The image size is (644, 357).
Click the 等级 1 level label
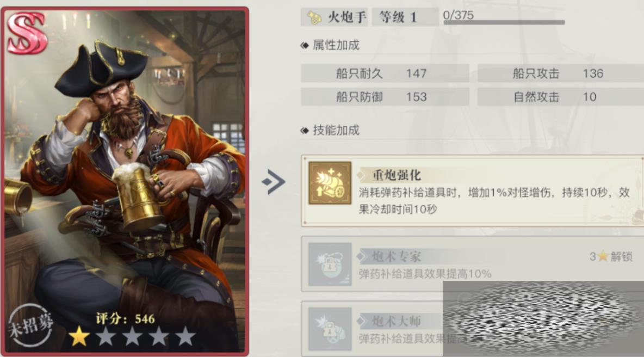pyautogui.click(x=405, y=17)
